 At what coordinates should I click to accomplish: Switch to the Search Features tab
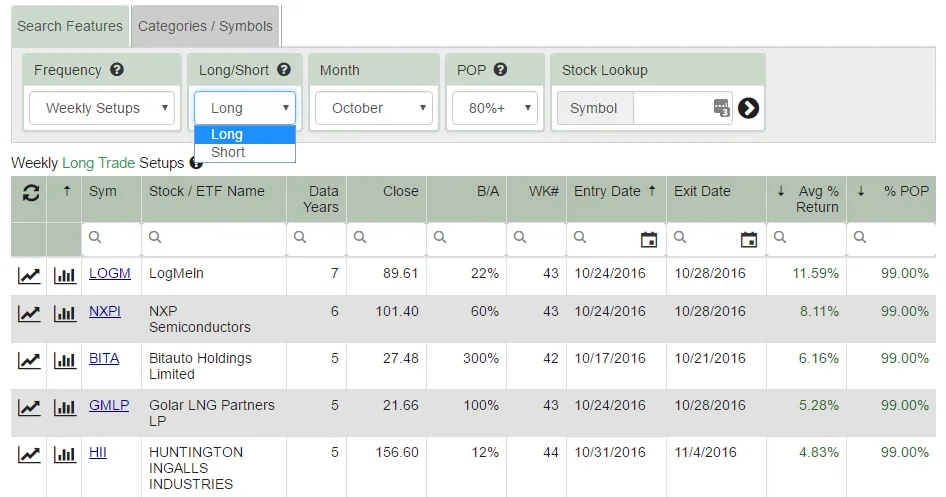click(x=70, y=26)
